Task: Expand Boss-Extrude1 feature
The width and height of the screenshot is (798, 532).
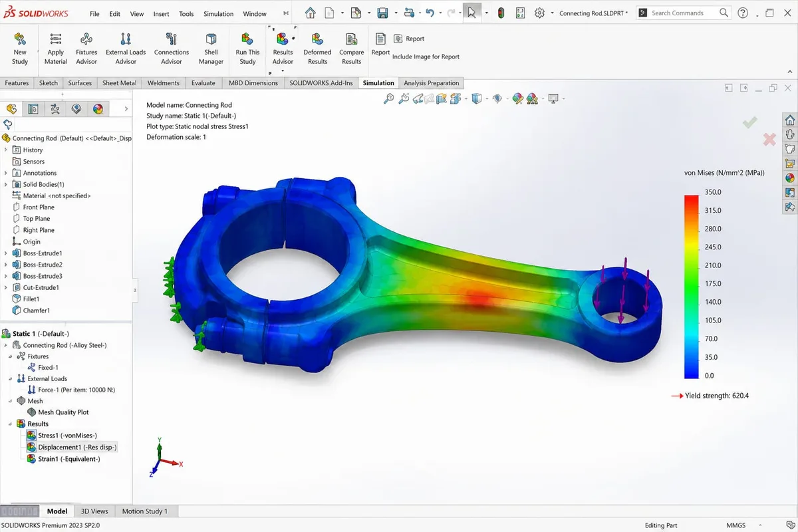Action: coord(6,253)
